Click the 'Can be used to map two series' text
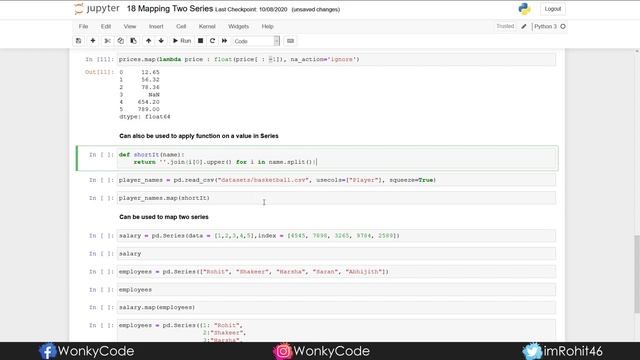Viewport: 640px width, 360px height. click(164, 217)
